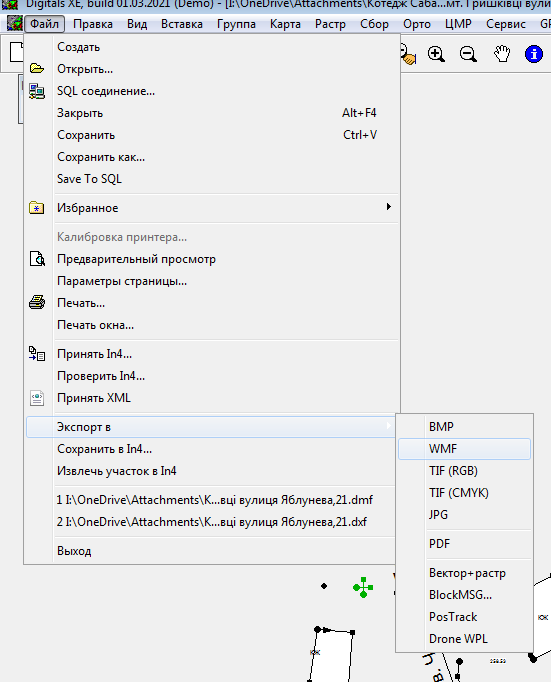Viewport: 551px width, 682px height.
Task: Click the SQL соединение computer icon
Action: pos(37,91)
